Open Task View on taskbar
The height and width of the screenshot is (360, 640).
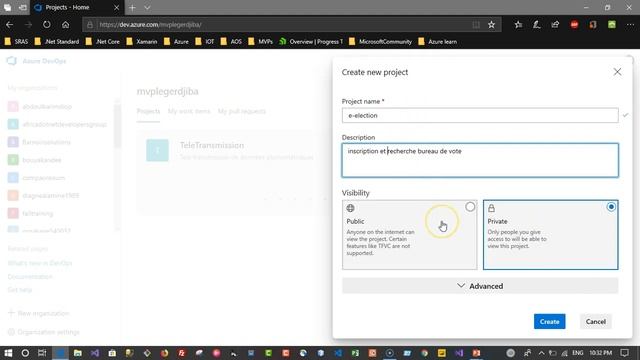coord(42,353)
